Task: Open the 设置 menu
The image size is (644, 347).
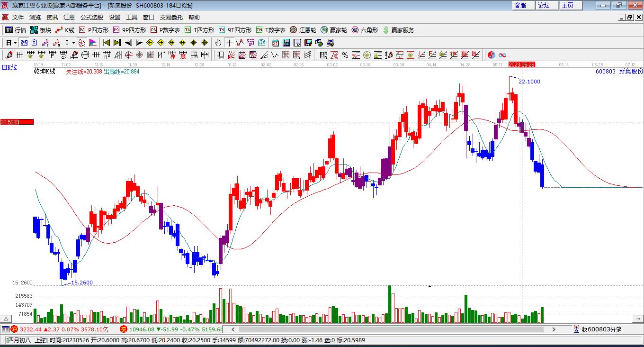Action: coord(115,18)
